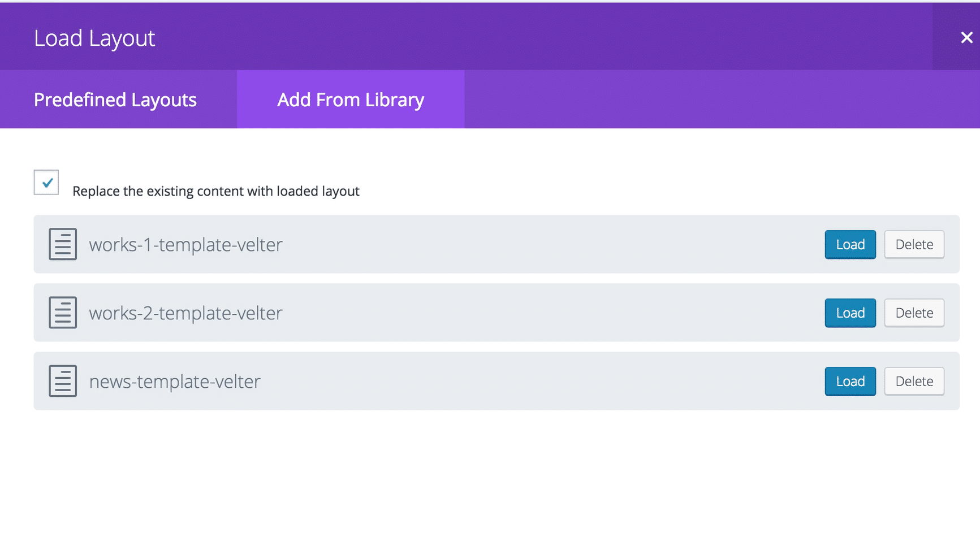Select the works-1-template-velter layout name
The height and width of the screenshot is (554, 980).
[185, 245]
